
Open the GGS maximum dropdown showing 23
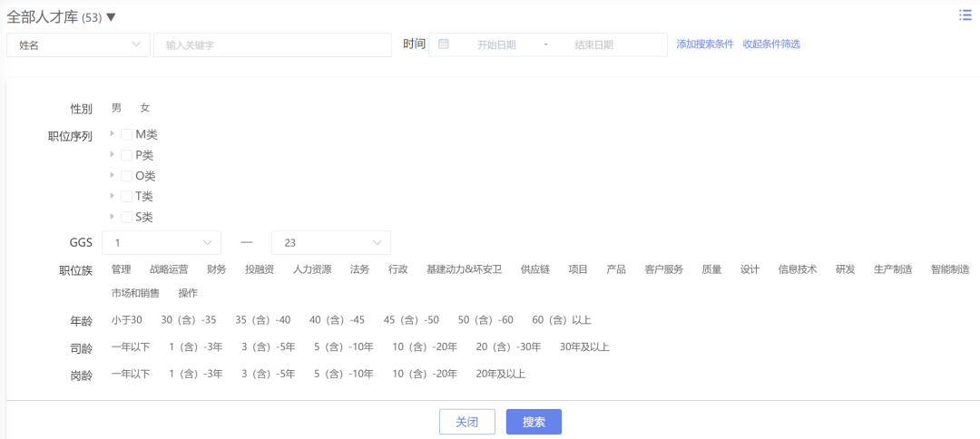click(331, 243)
